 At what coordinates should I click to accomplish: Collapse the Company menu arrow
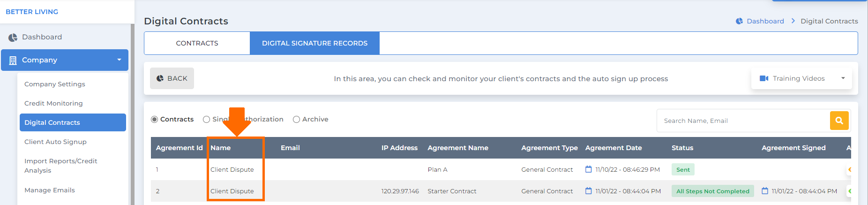pos(119,60)
